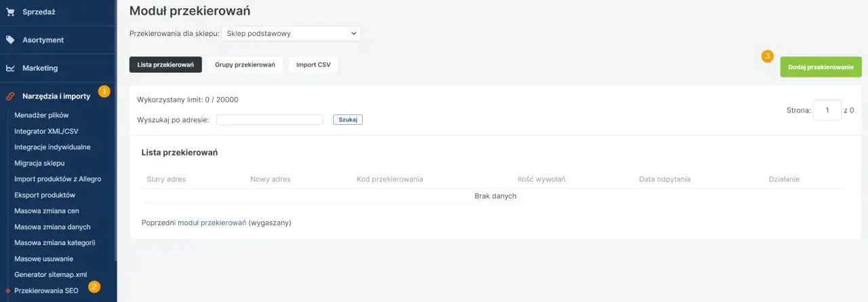Expand the Marketing menu section

coord(40,68)
